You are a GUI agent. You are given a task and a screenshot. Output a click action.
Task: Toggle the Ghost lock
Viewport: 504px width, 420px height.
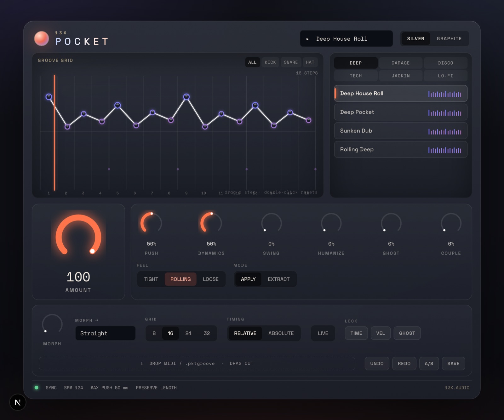pyautogui.click(x=407, y=333)
